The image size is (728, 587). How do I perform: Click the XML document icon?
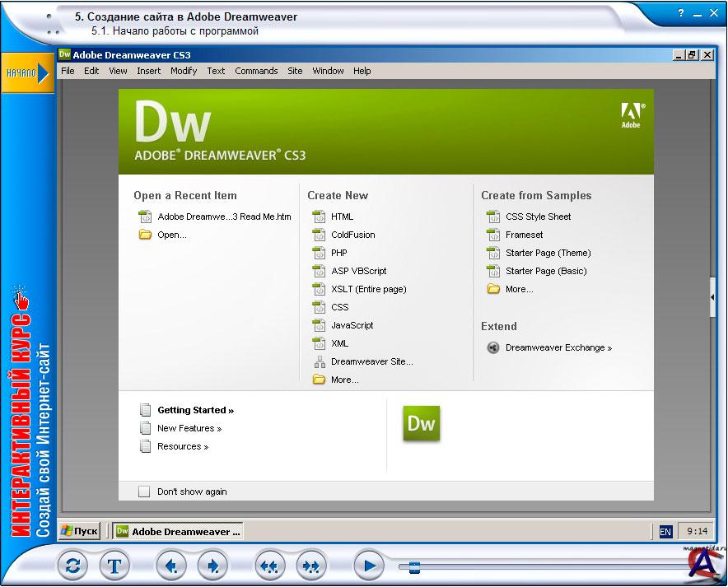point(319,343)
